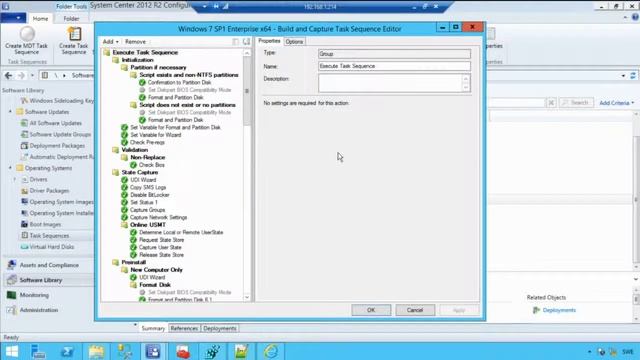The image size is (640, 360).
Task: Expand the Drivers tree node
Action: (15, 180)
